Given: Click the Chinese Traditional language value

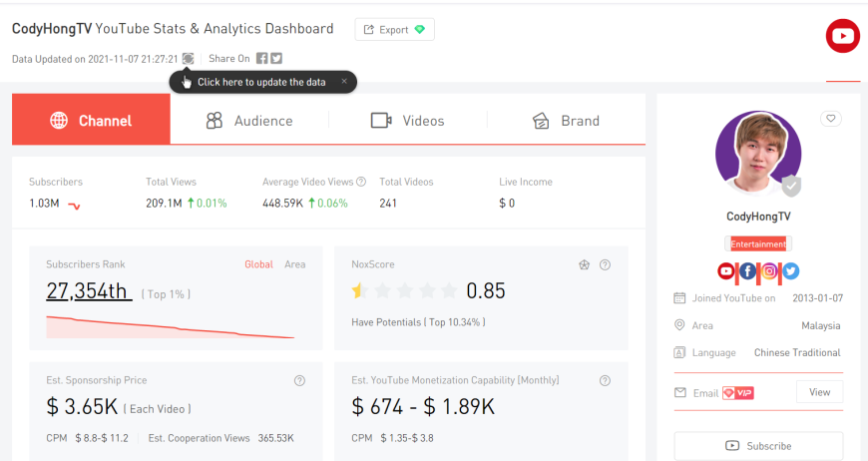Looking at the screenshot, I should [797, 352].
